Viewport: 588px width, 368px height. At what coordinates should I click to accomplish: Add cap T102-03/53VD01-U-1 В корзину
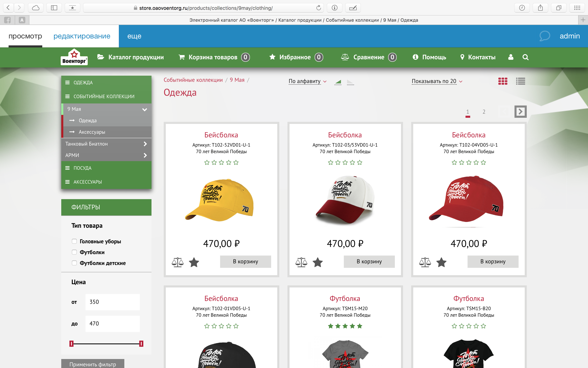(x=369, y=262)
